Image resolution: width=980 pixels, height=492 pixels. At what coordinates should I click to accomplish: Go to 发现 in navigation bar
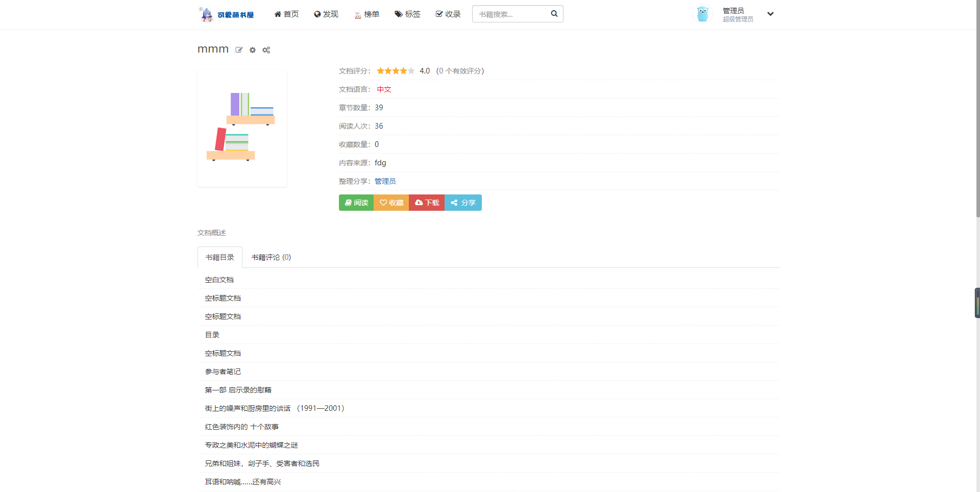pos(326,14)
